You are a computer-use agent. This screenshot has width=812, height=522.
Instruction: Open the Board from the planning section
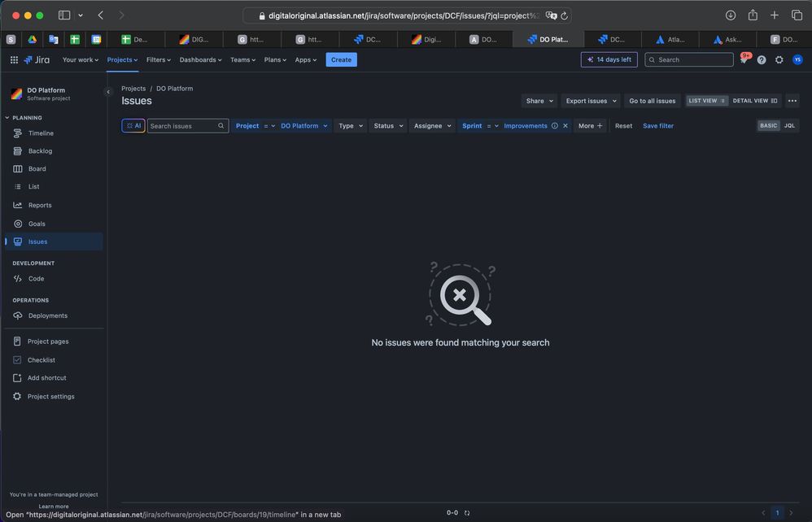pyautogui.click(x=37, y=168)
